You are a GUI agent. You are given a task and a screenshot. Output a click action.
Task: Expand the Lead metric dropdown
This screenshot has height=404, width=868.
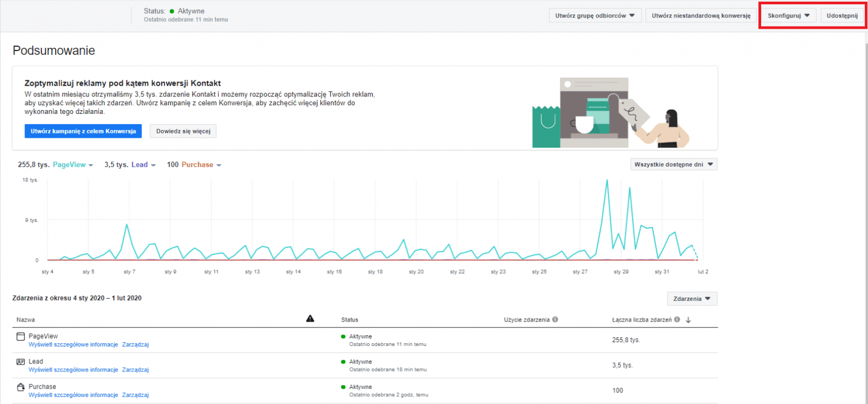point(153,165)
